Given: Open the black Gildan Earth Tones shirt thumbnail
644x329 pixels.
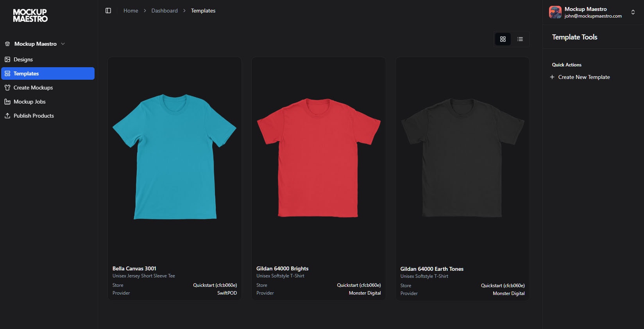Looking at the screenshot, I should click(463, 157).
